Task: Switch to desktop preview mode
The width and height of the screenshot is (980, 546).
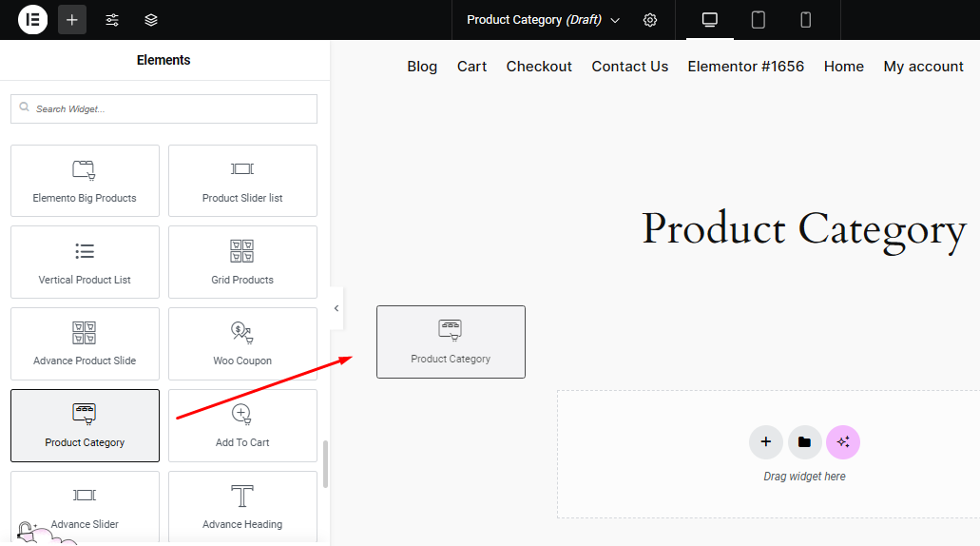Action: pos(709,20)
